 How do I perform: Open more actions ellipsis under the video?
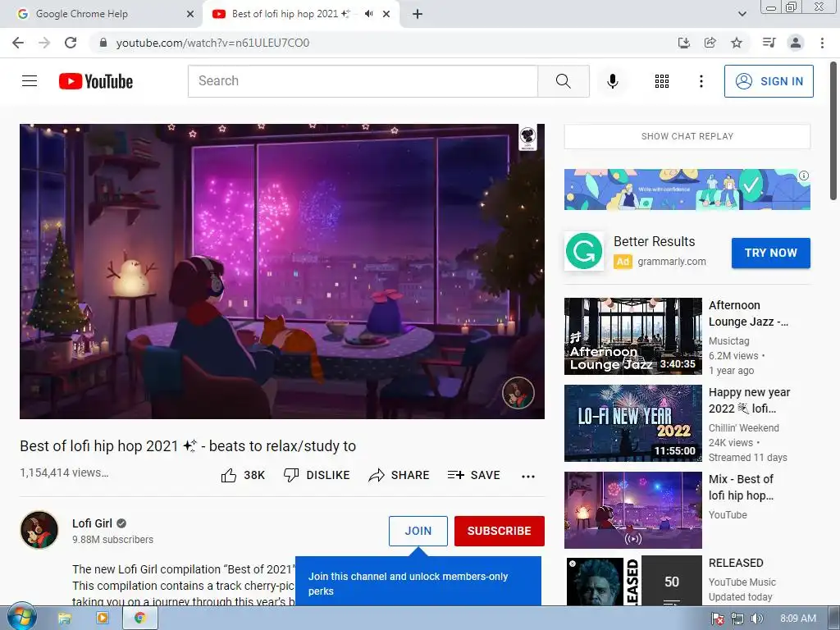tap(528, 477)
